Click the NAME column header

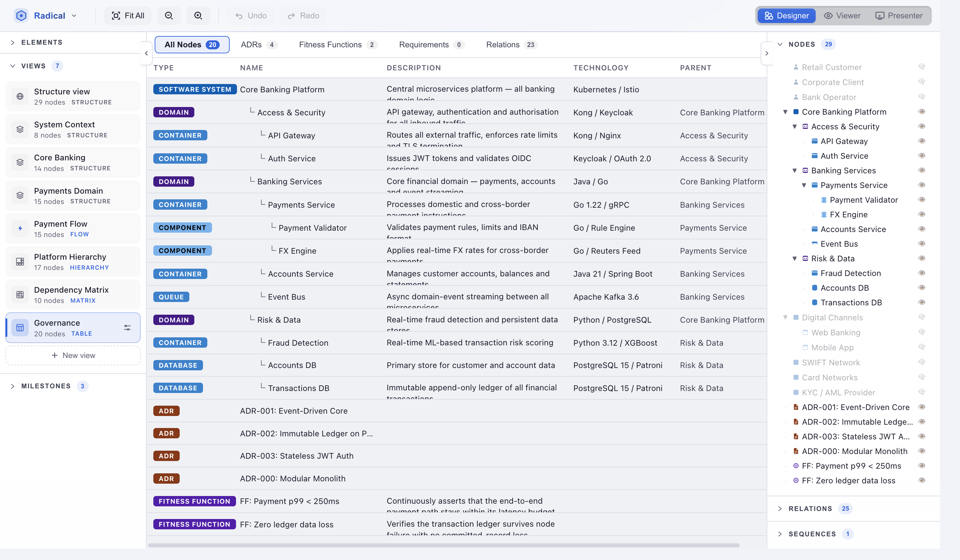[x=251, y=68]
